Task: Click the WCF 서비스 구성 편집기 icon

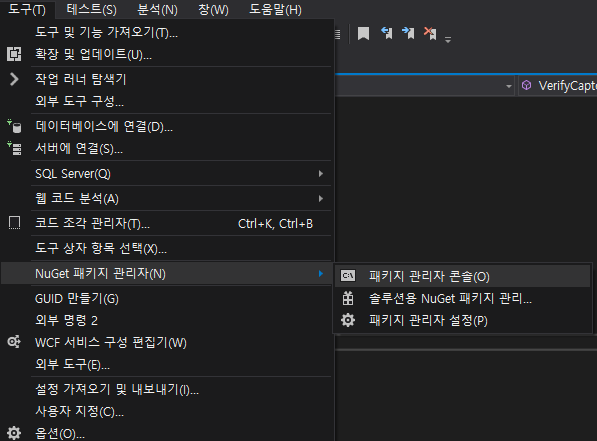Action: coord(14,342)
